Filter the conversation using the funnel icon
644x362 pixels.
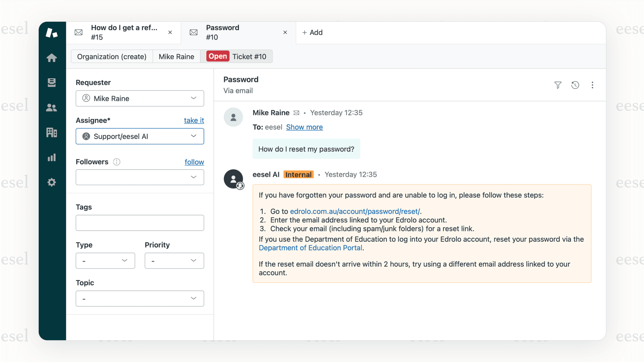pyautogui.click(x=558, y=85)
